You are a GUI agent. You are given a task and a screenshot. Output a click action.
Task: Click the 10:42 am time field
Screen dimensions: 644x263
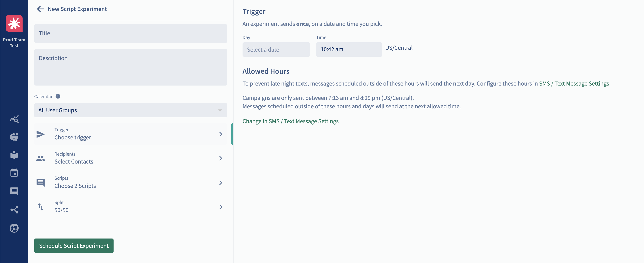tap(349, 50)
